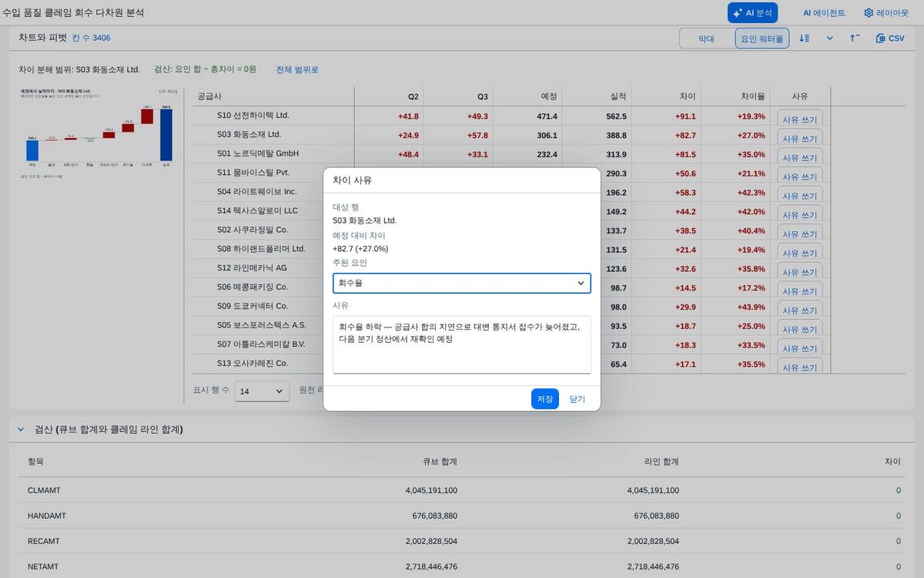Select the S08 하이랜드폴리머 Ltd. row label
924x578 pixels.
[261, 249]
